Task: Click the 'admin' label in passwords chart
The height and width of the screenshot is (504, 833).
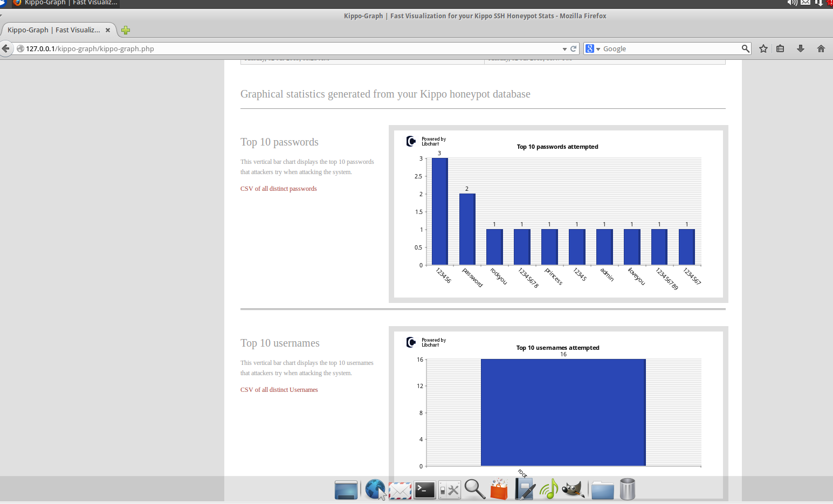Action: [x=607, y=274]
